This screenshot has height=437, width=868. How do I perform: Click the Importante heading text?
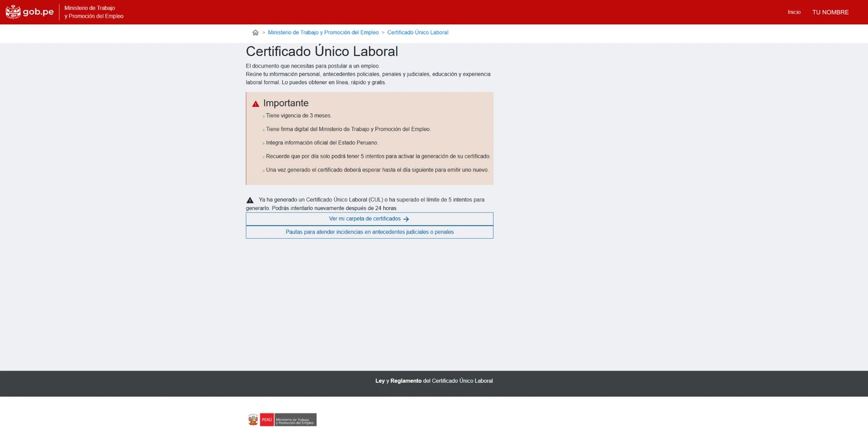(286, 104)
